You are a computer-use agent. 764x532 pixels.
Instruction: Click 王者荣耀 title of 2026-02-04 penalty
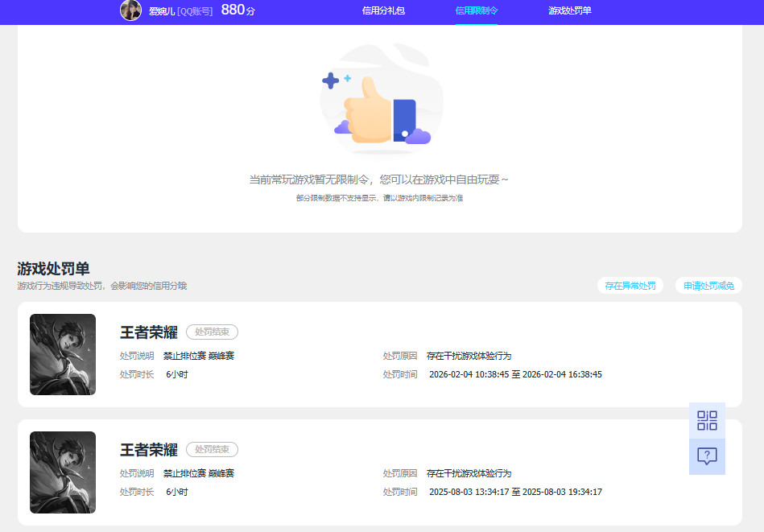coord(149,332)
